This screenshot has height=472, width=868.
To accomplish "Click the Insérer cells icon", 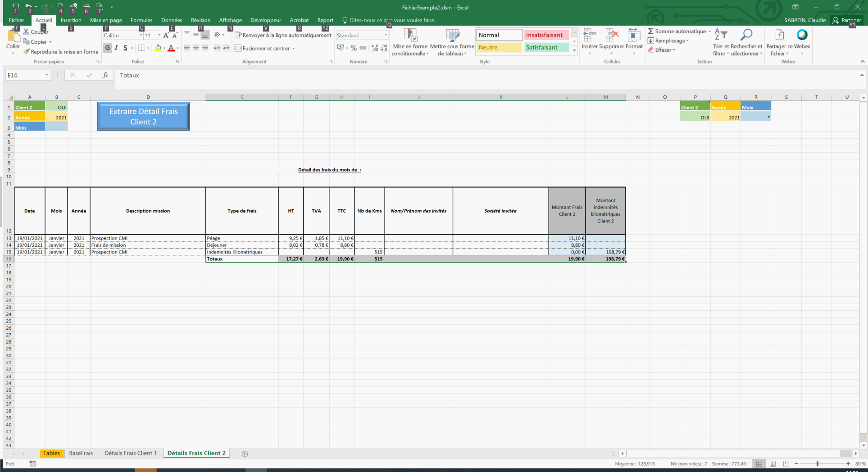I will pyautogui.click(x=589, y=35).
